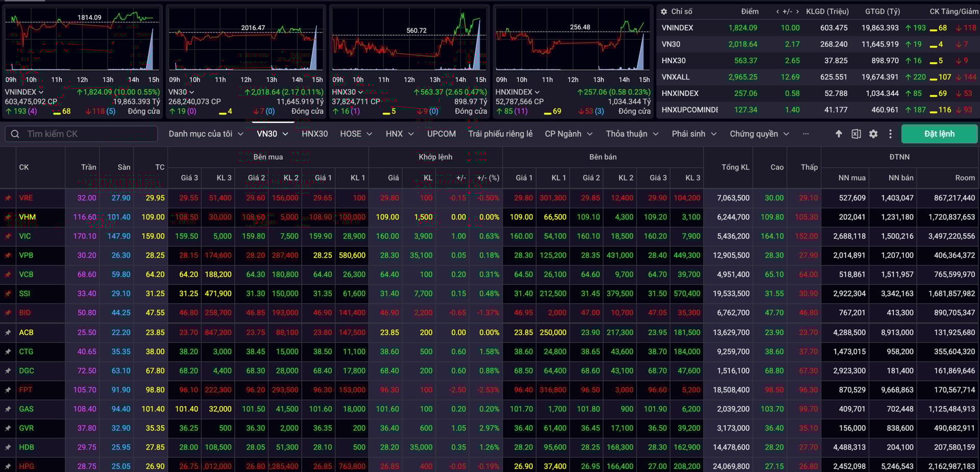Unpin the ACB stock row
The width and height of the screenshot is (980, 472).
click(8, 333)
